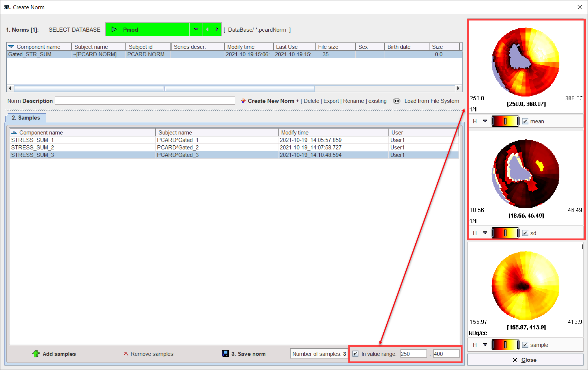
Task: Click Create New Norm
Action: point(271,101)
